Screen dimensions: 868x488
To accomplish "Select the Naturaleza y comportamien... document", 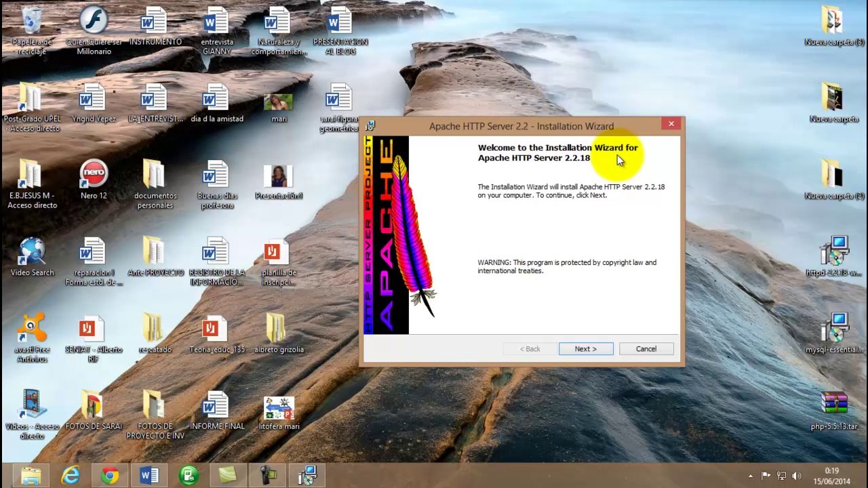I will click(x=279, y=31).
